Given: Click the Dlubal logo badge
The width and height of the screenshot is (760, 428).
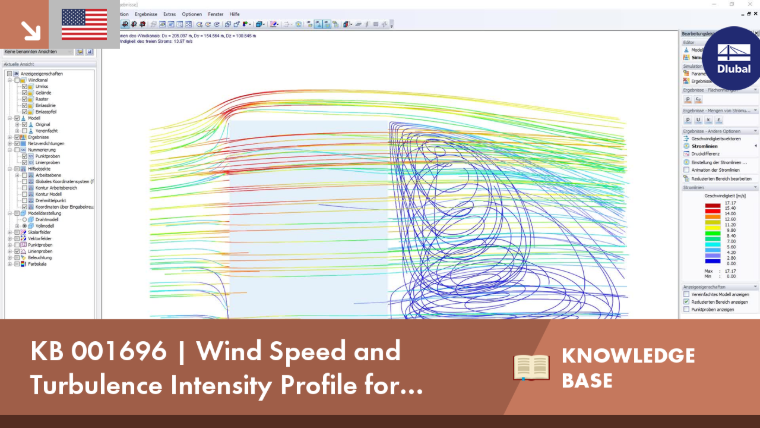Looking at the screenshot, I should 732,58.
